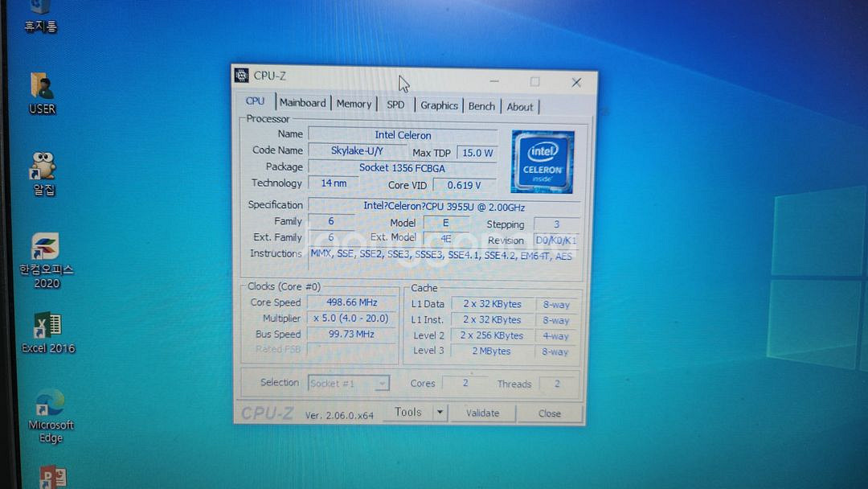Launch 한컴오피스 2020 desktop shortcut
868x489 pixels.
pos(46,261)
